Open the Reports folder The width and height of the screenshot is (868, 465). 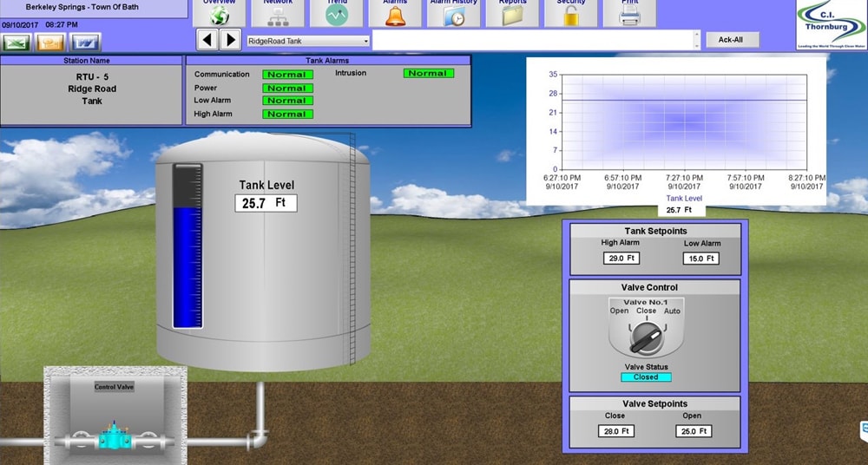(x=513, y=13)
